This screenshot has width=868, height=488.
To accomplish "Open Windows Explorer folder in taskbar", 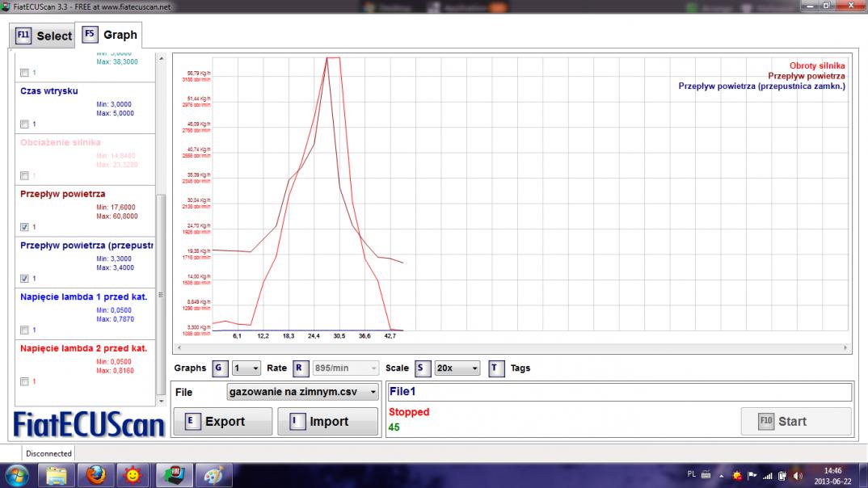I will 59,475.
